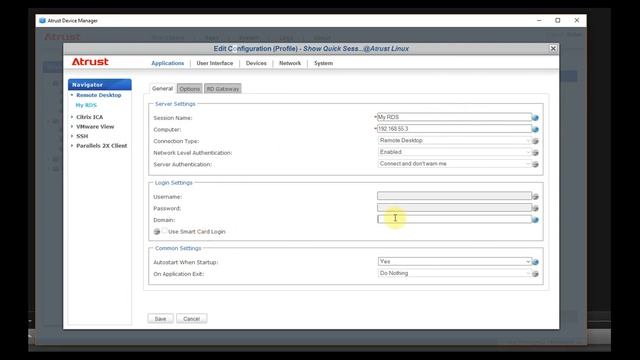Enable the Use Smart Card Login checkbox
Image resolution: width=640 pixels, height=360 pixels.
point(164,231)
